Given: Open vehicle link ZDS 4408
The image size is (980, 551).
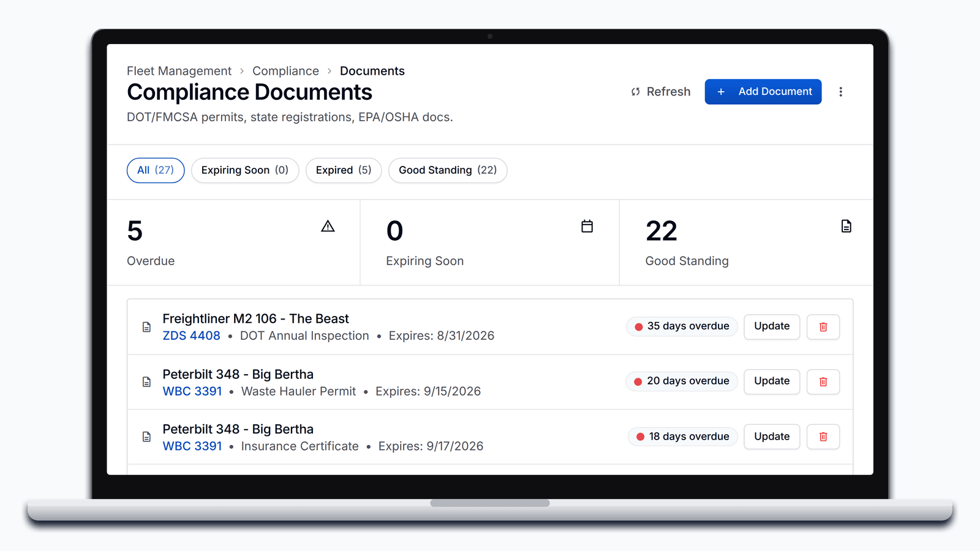Looking at the screenshot, I should click(x=191, y=336).
